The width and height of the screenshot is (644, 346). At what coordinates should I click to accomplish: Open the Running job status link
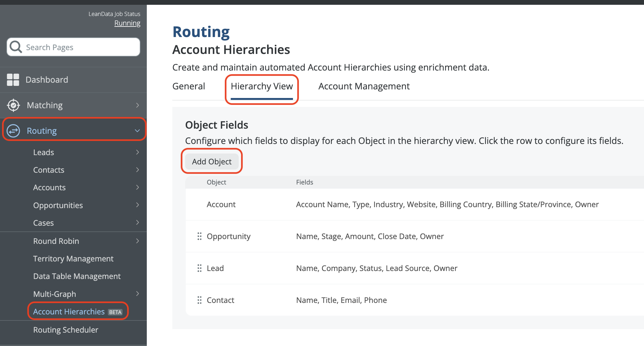tap(127, 23)
